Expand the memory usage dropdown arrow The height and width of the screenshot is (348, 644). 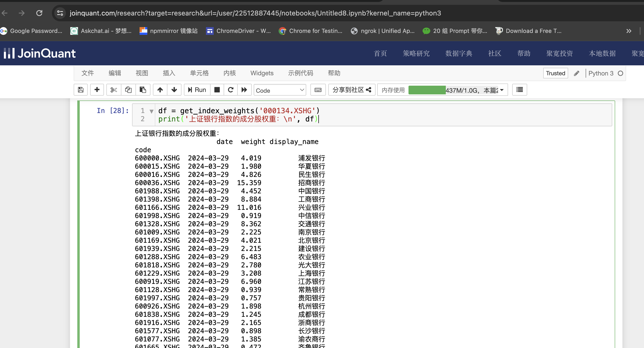[x=502, y=90]
